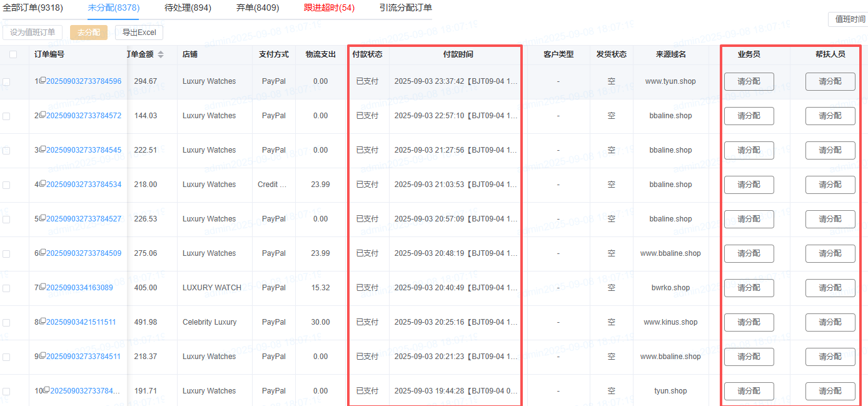Click the 值班时间 button at top right

850,19
